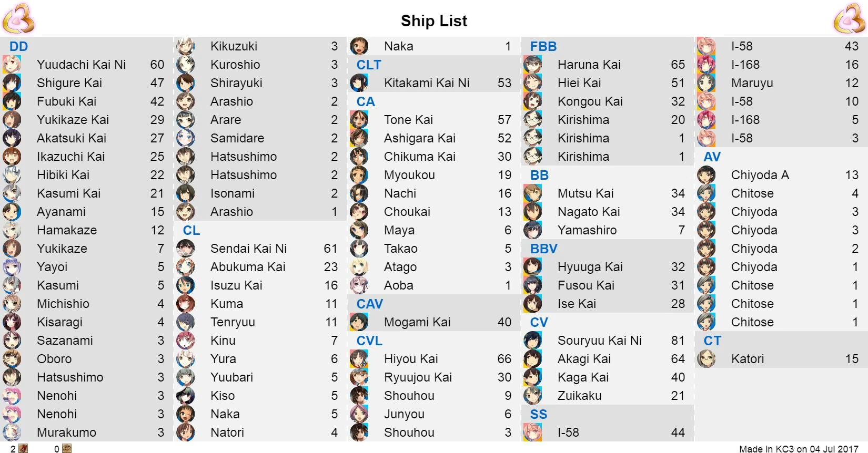Click the Haruna Kai ship name
868x453 pixels.
coord(589,65)
